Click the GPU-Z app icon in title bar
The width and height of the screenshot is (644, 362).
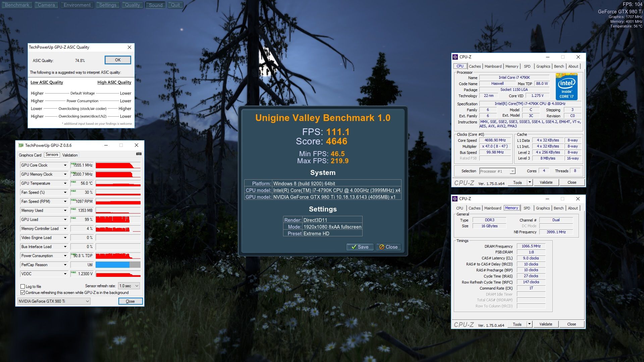[21, 145]
